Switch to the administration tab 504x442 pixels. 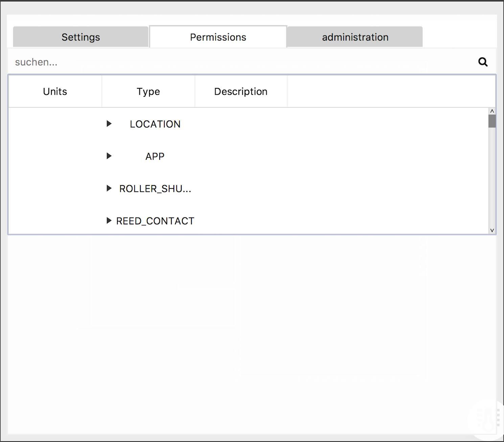(x=355, y=37)
